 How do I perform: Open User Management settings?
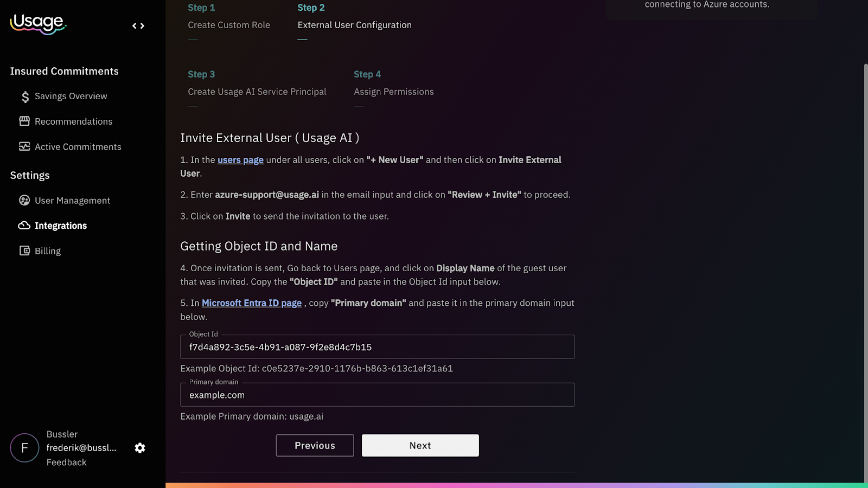(x=73, y=201)
